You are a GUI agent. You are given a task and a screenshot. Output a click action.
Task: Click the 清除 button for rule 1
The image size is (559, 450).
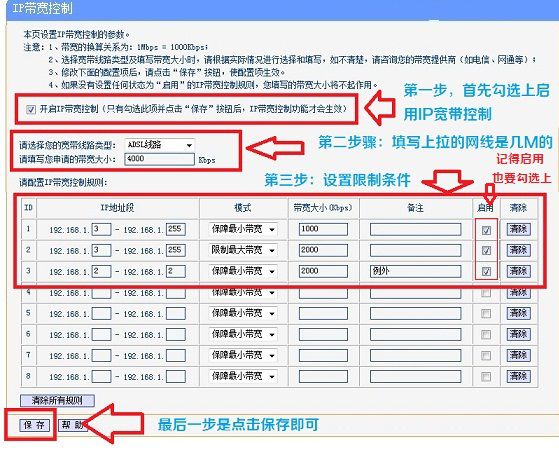[519, 229]
